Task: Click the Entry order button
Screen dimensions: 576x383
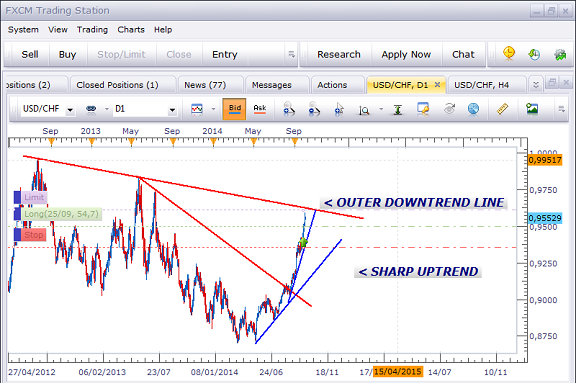Action: click(x=225, y=54)
